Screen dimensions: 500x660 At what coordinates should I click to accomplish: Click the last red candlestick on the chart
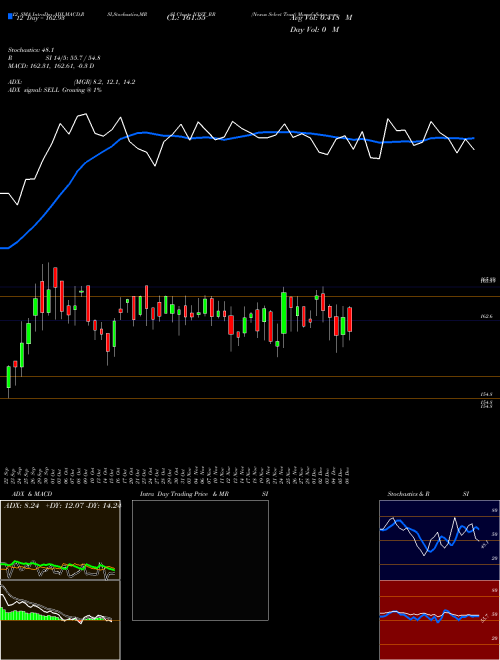(x=349, y=320)
